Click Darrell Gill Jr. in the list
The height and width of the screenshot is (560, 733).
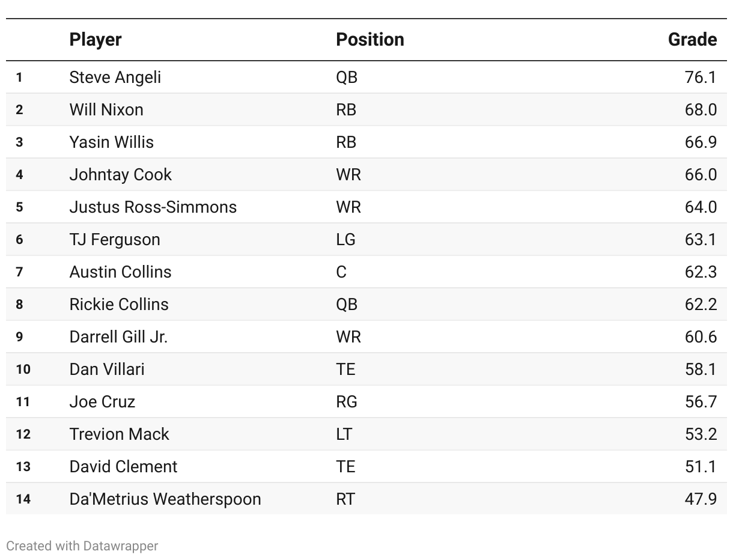pos(118,337)
